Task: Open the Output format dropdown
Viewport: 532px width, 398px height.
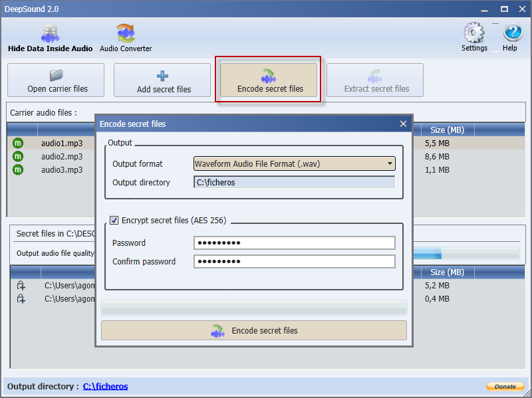Action: click(x=295, y=163)
